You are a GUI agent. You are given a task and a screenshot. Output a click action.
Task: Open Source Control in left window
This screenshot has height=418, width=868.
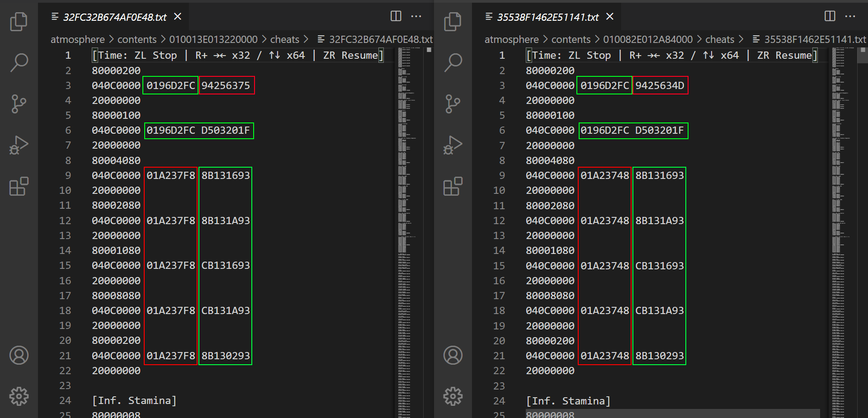pos(19,103)
